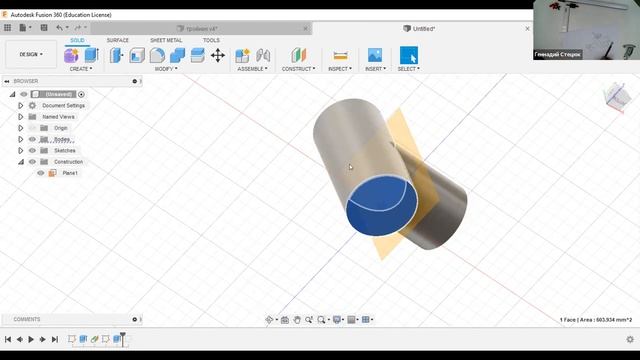The image size is (640, 360).
Task: Open Display Settings monitor icon
Action: (337, 320)
